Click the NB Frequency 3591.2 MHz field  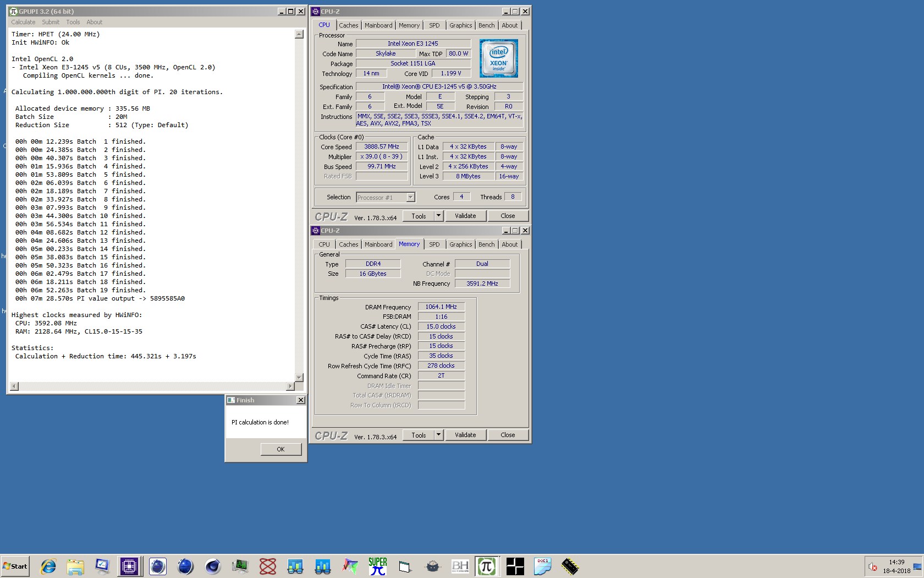(482, 283)
